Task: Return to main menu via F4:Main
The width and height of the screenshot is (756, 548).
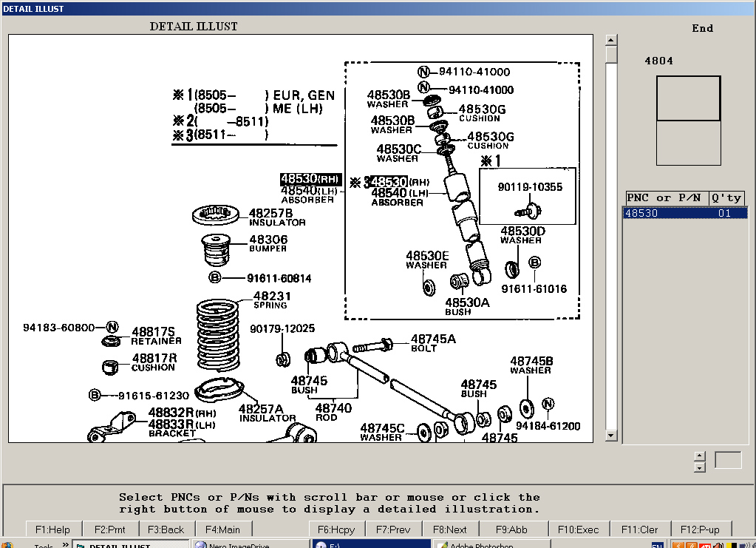Action: (x=222, y=529)
